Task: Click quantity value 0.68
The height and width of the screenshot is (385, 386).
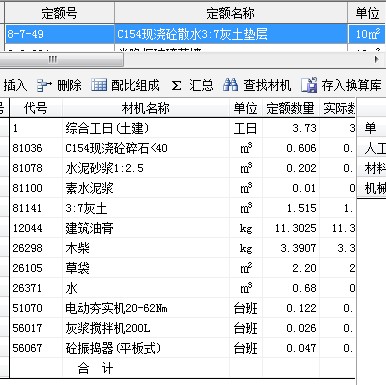Action: 304,288
